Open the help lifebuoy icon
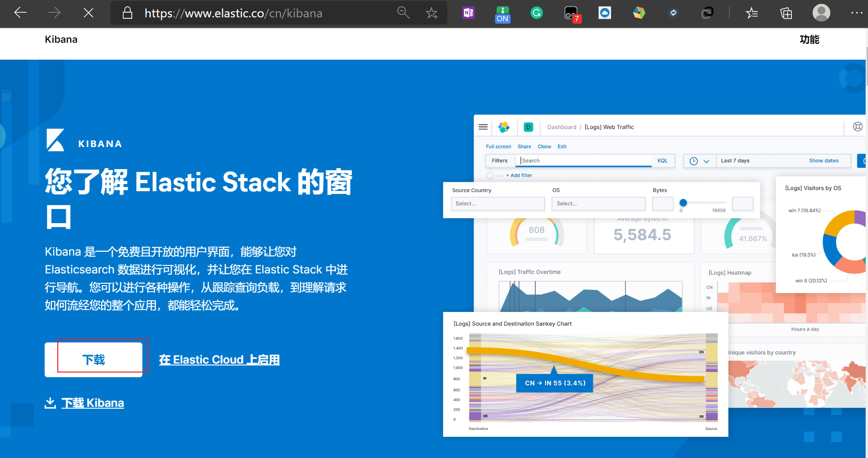This screenshot has height=458, width=868. coord(858,126)
